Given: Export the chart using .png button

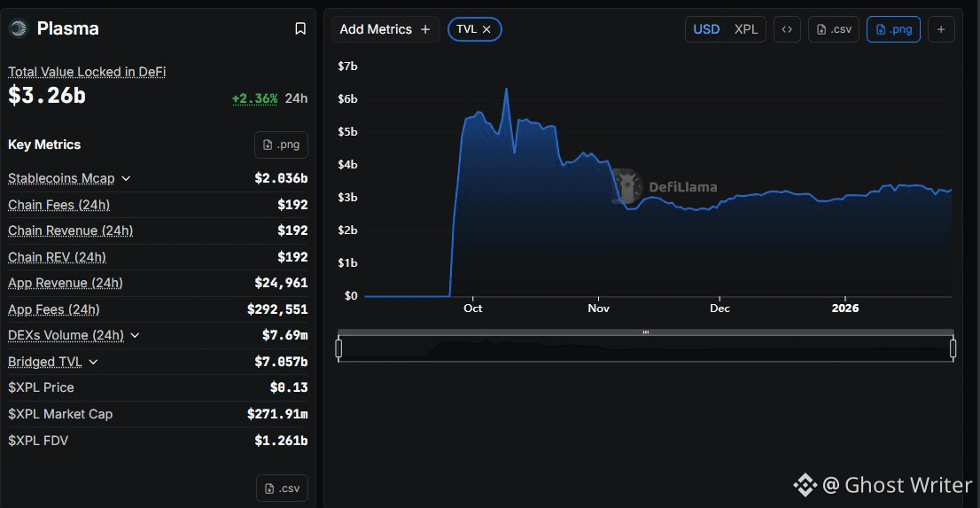Looking at the screenshot, I should point(893,29).
